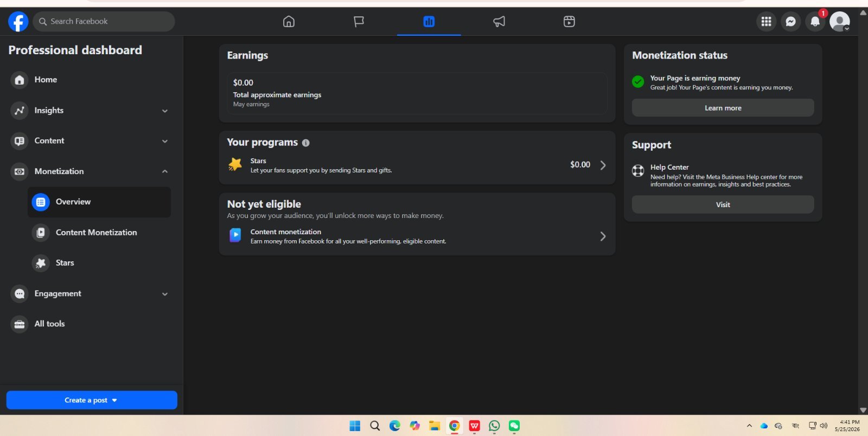Click the Overview list icon
The height and width of the screenshot is (436, 868).
[x=41, y=202]
